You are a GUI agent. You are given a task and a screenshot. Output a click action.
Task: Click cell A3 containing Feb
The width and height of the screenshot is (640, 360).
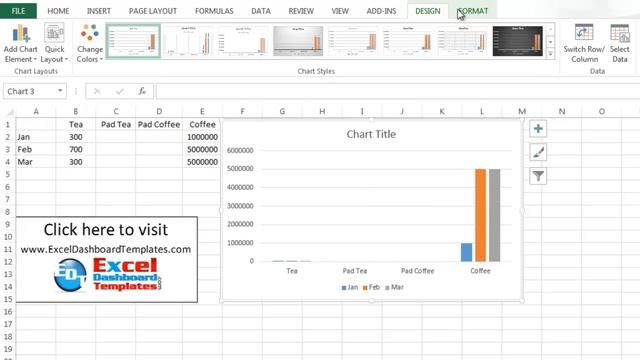pos(36,149)
